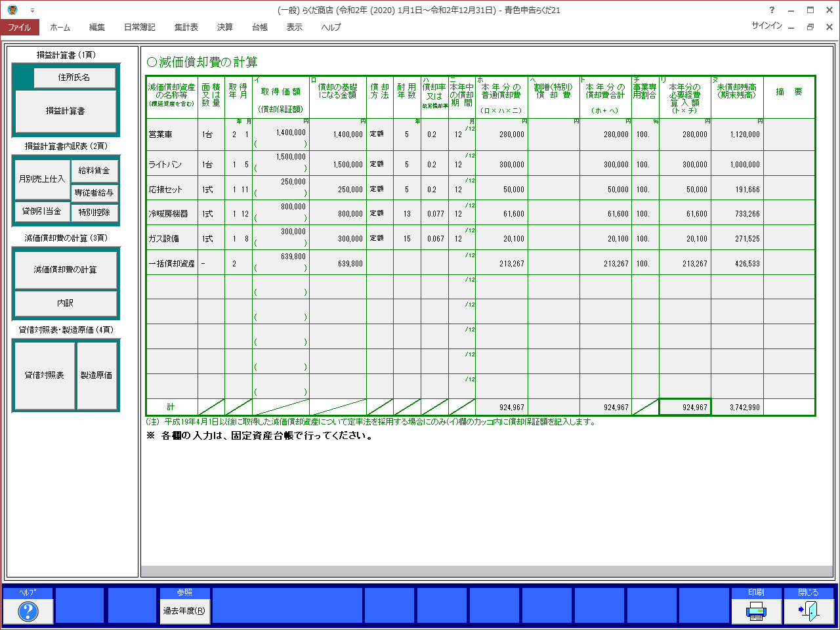The image size is (840, 630).
Task: Open the ヘルプ menu
Action: [x=331, y=27]
